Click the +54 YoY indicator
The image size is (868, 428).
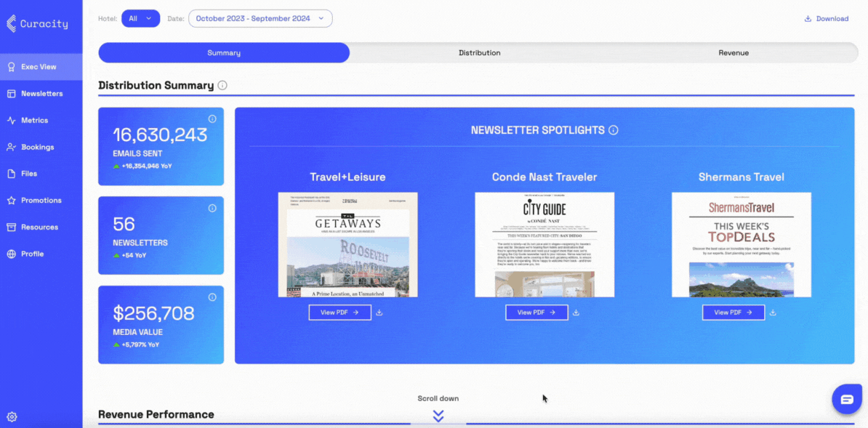pos(129,255)
